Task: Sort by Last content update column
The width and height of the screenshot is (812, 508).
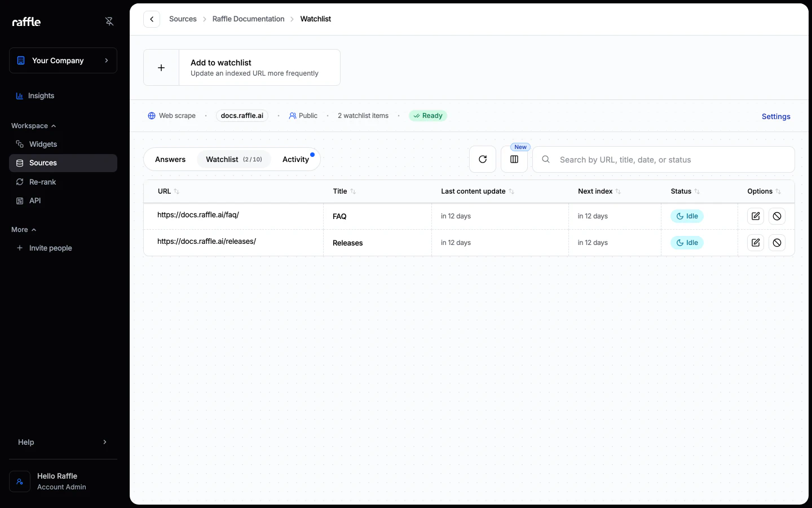Action: point(478,191)
